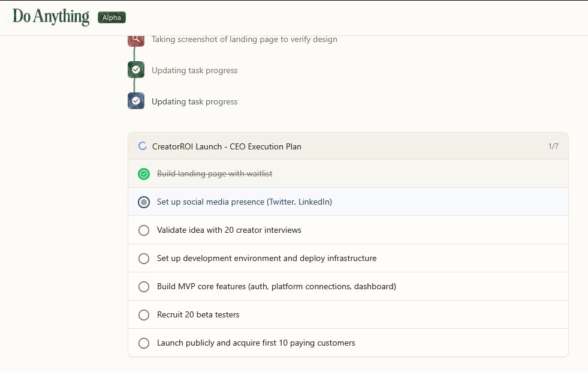588x372 pixels.
Task: Open the last "Updating task progress" step
Action: pyautogui.click(x=194, y=102)
